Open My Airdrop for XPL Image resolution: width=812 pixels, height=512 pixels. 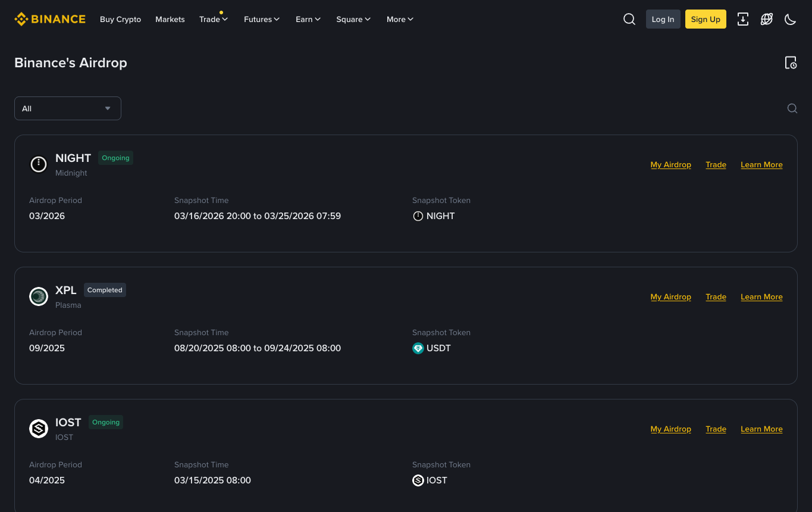(x=671, y=297)
